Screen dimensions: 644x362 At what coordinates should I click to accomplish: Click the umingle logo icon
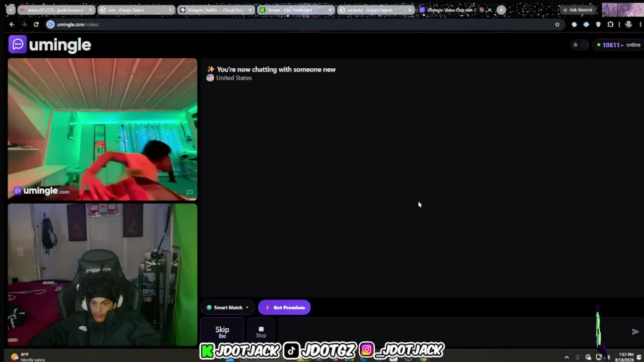(18, 45)
